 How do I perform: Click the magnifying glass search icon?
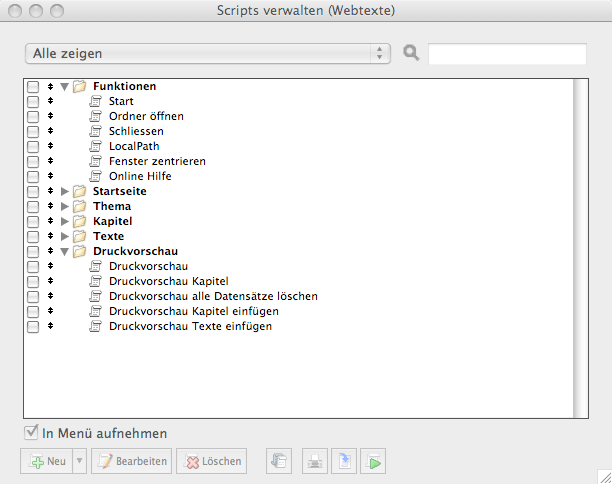click(x=411, y=53)
